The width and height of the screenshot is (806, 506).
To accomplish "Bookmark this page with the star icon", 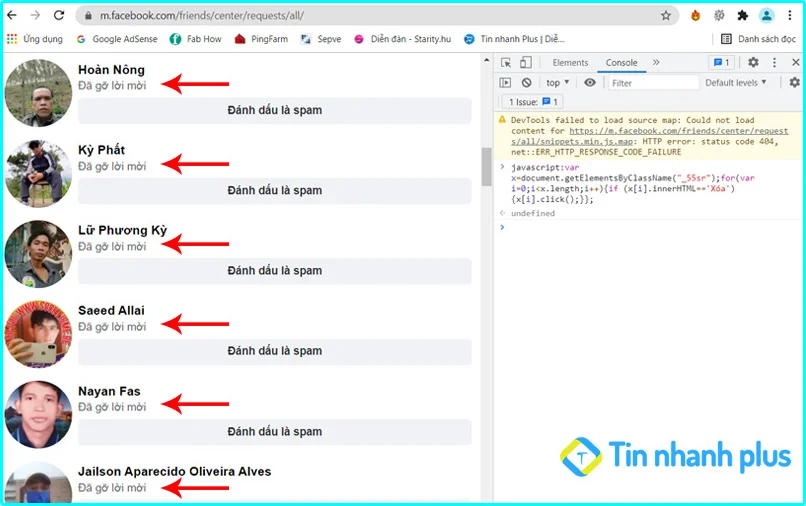I will coord(666,15).
